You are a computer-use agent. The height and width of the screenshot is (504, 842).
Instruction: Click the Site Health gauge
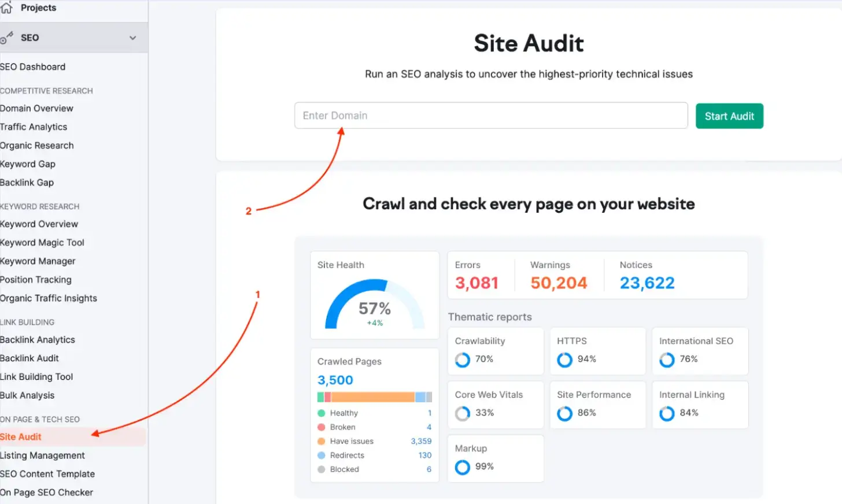point(374,305)
